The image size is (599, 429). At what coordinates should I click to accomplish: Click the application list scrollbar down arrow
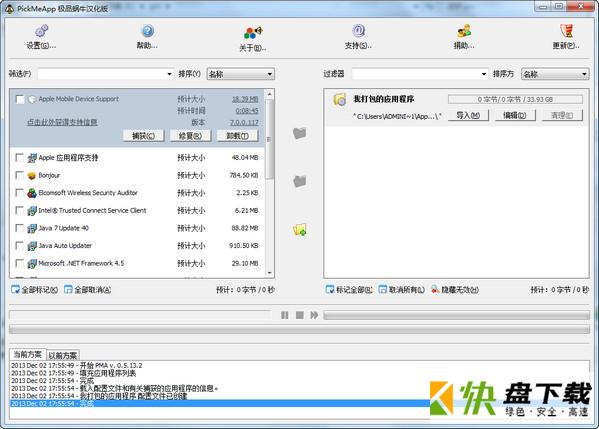coord(270,273)
